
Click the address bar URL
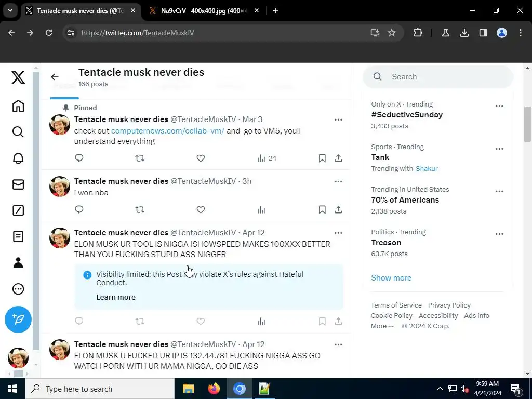(138, 33)
